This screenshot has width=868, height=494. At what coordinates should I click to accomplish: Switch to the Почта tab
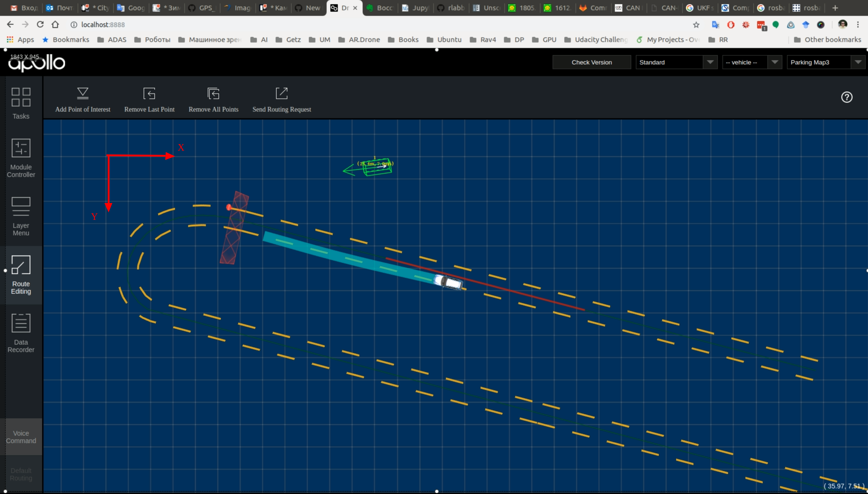tap(59, 8)
